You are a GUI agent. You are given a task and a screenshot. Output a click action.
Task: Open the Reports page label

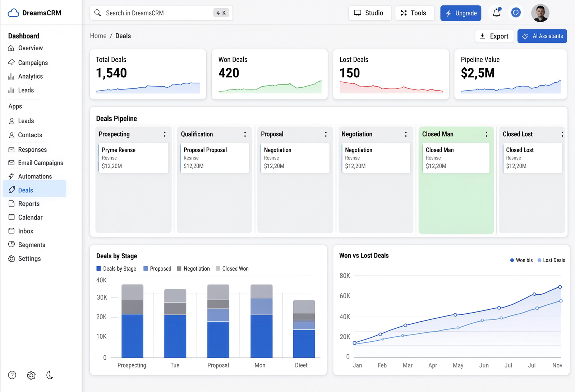coord(29,204)
